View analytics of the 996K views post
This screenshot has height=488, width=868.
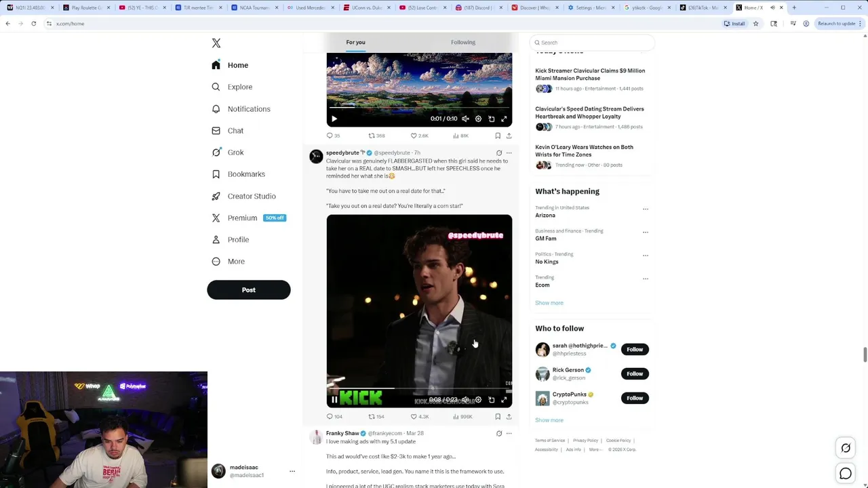click(x=462, y=417)
